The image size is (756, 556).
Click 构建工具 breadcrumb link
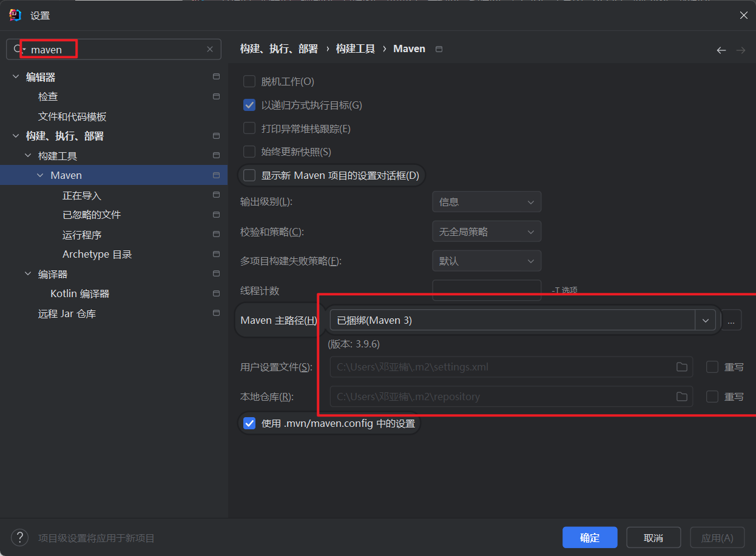(356, 49)
